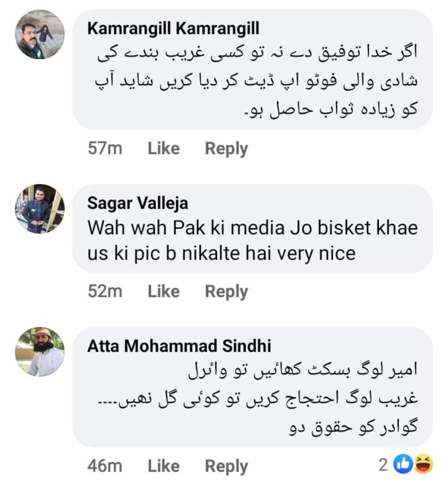The image size is (448, 498).
Task: Click the 57m timestamp
Action: pos(105,148)
